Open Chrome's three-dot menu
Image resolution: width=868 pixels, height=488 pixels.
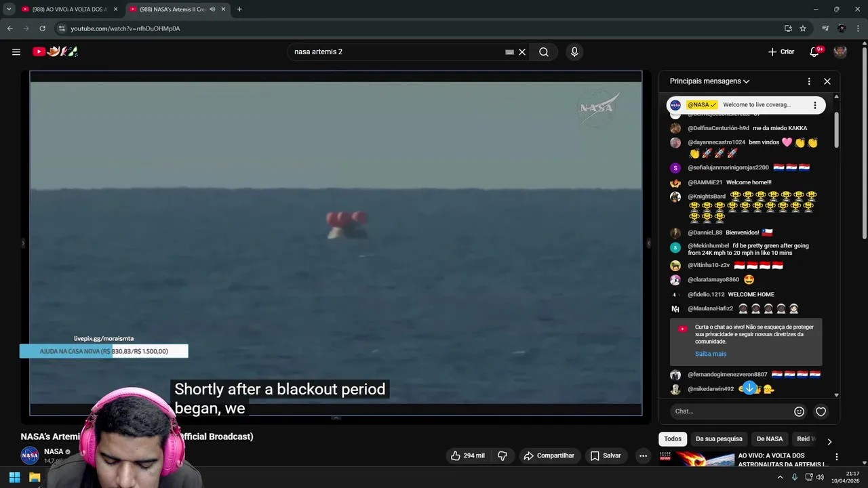(859, 28)
